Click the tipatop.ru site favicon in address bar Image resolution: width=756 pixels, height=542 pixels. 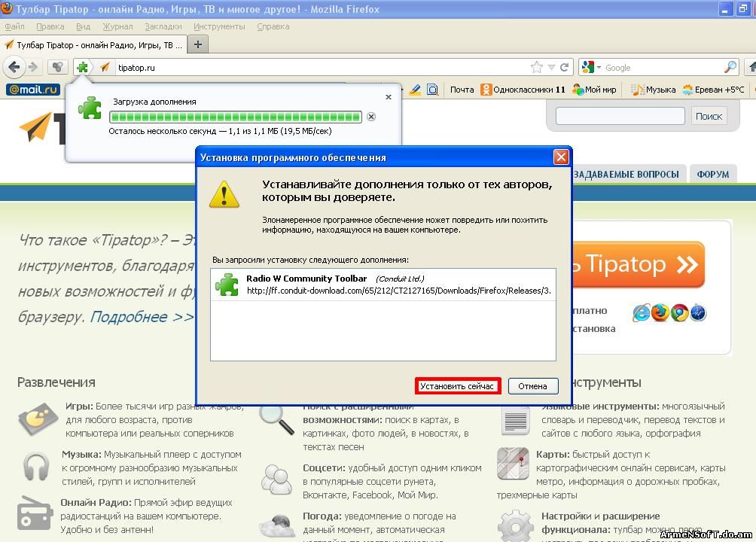[105, 68]
